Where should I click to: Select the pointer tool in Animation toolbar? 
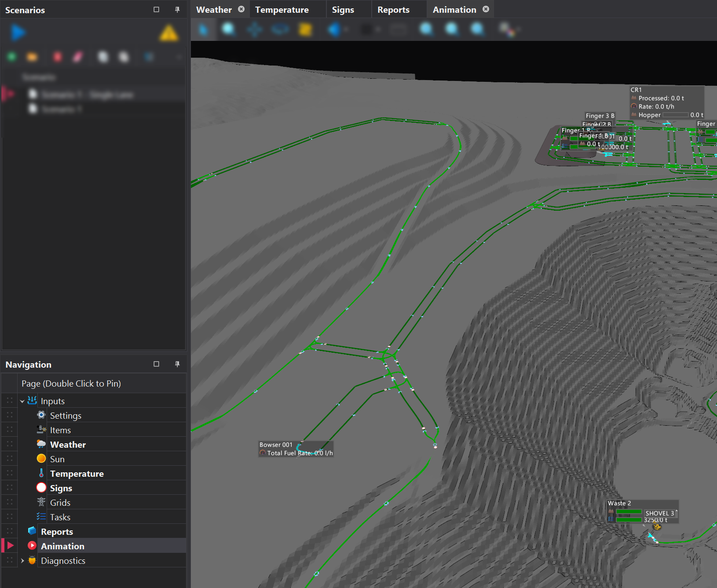pyautogui.click(x=203, y=29)
